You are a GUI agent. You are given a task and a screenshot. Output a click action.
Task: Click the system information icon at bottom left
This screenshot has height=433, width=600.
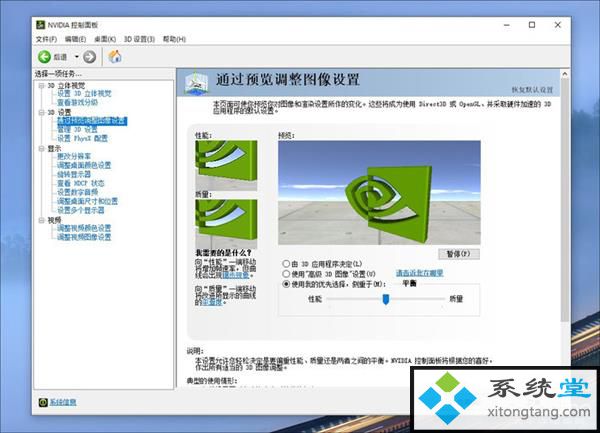43,402
